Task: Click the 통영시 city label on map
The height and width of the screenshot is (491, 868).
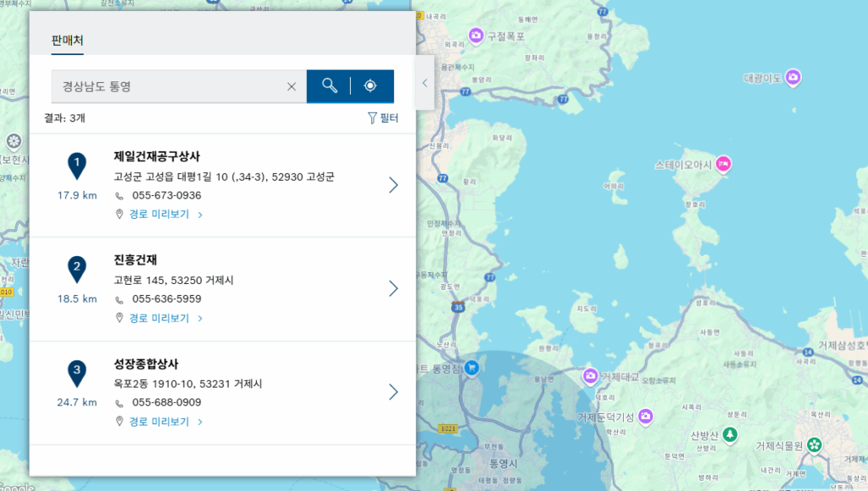Action: 504,463
